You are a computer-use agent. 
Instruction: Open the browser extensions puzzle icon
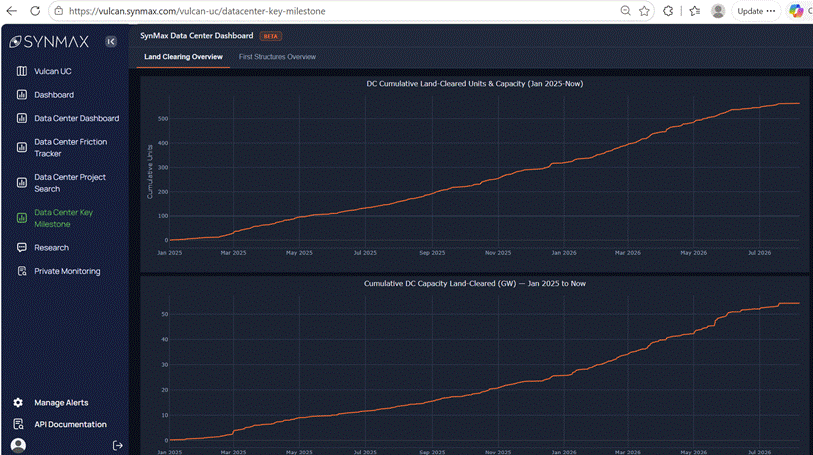pyautogui.click(x=668, y=11)
